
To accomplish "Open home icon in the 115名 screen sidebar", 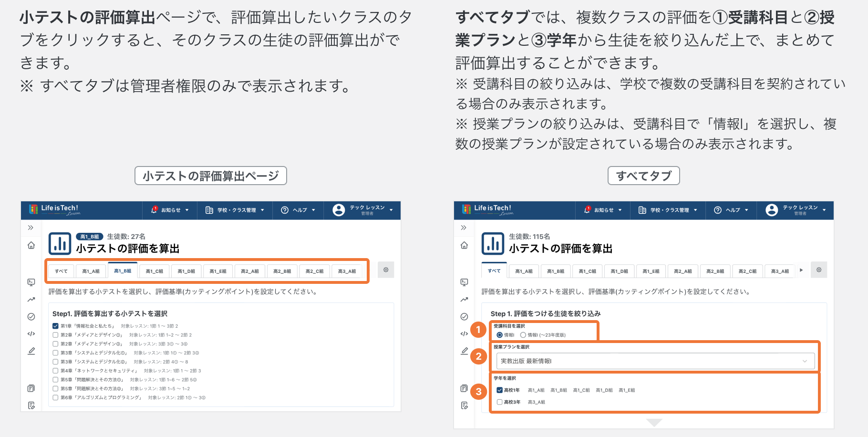I will pyautogui.click(x=464, y=245).
